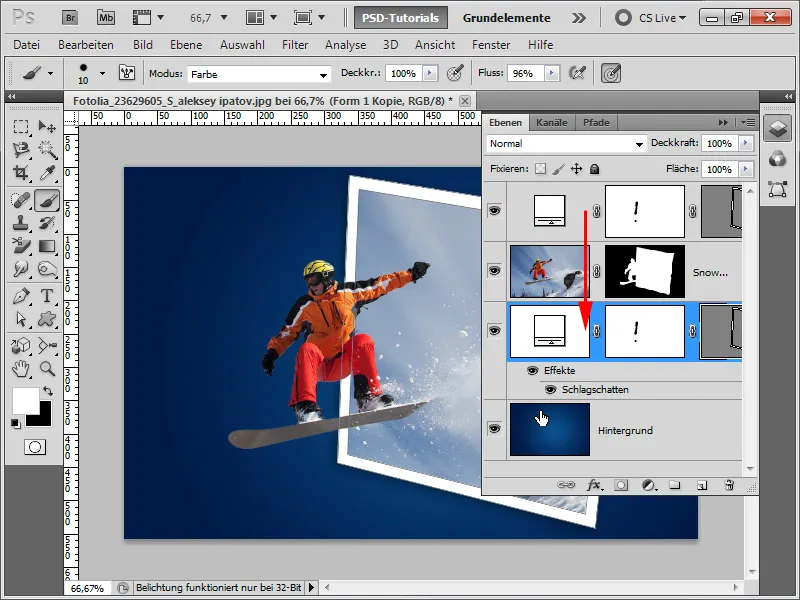Open the Ebene menu
Screen dimensions: 800x600
click(x=186, y=45)
